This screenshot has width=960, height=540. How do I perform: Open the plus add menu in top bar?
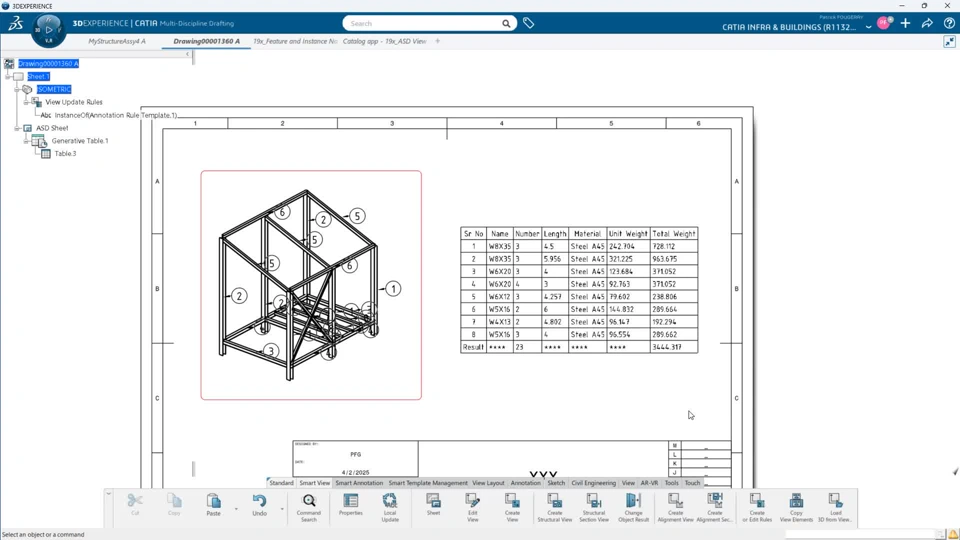(x=906, y=23)
